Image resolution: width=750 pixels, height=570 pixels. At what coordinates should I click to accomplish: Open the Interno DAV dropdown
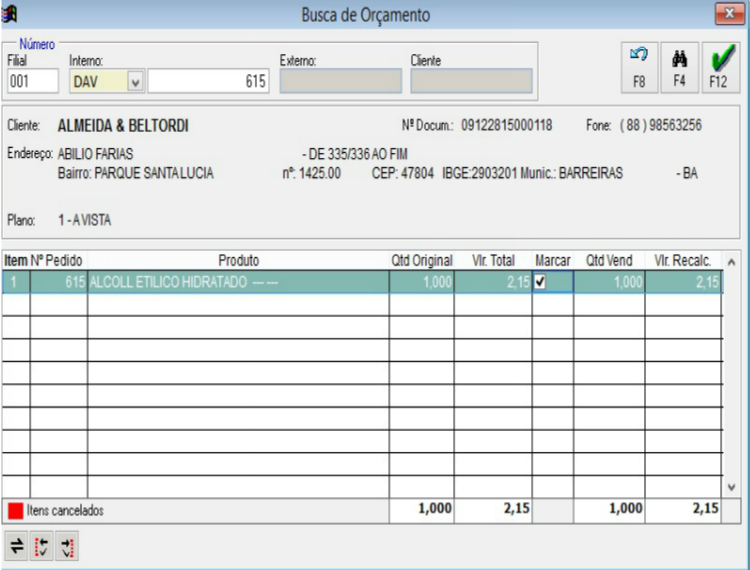coord(135,82)
